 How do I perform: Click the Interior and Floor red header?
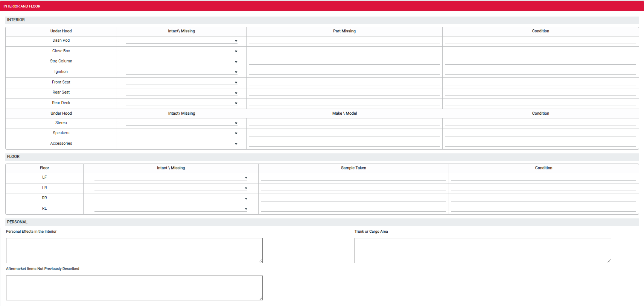322,6
